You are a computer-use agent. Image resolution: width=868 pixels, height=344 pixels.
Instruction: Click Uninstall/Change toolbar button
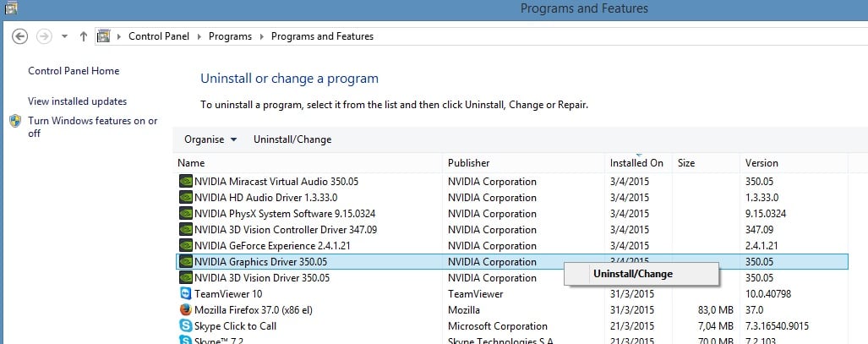click(x=292, y=139)
